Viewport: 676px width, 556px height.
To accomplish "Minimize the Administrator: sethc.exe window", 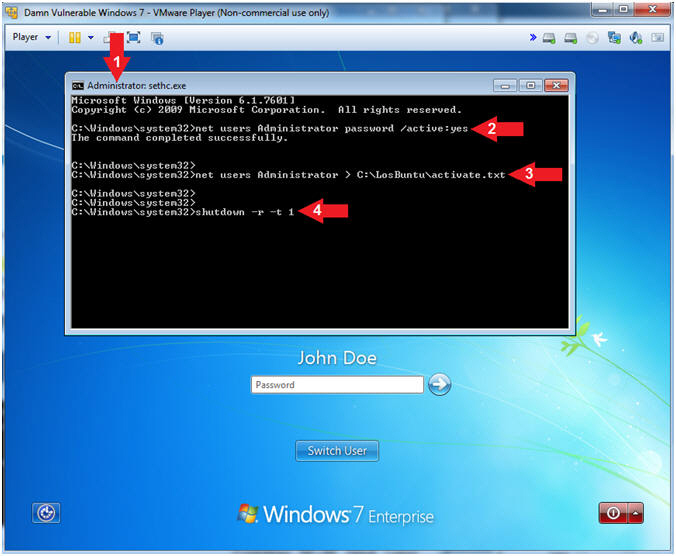I will [x=505, y=85].
